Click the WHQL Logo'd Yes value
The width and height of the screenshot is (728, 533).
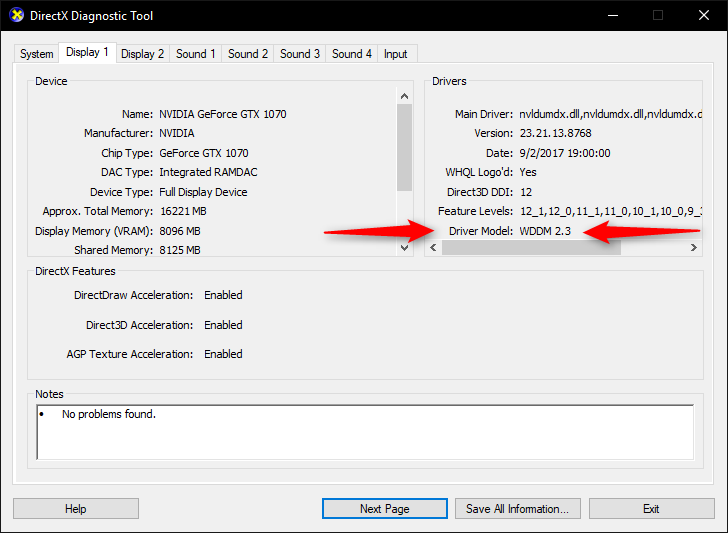[x=528, y=172]
